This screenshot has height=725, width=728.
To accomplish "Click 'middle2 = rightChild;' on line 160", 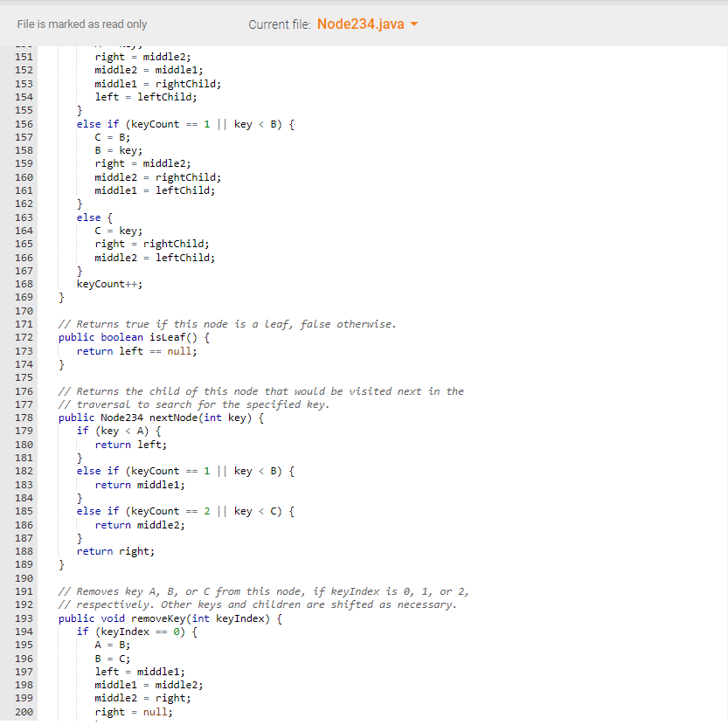I will [158, 177].
